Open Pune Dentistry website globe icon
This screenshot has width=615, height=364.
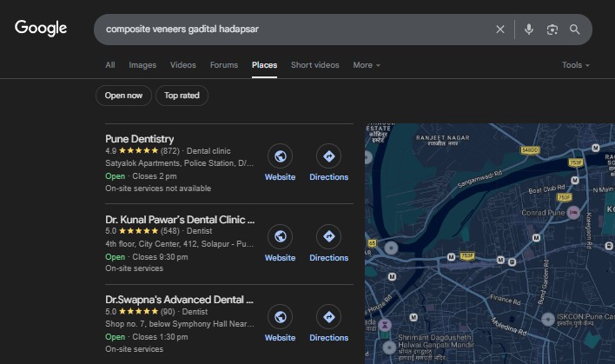[x=280, y=156]
